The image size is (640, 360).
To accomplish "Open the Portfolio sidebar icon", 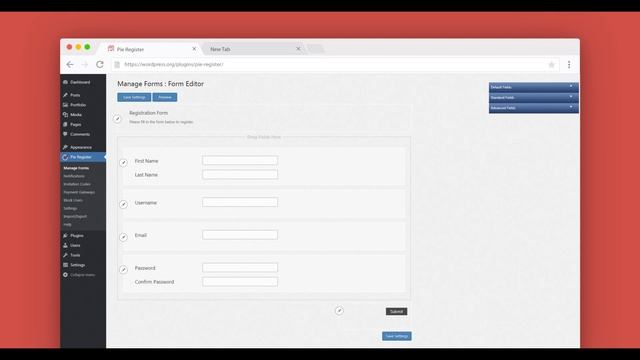I will [x=65, y=105].
